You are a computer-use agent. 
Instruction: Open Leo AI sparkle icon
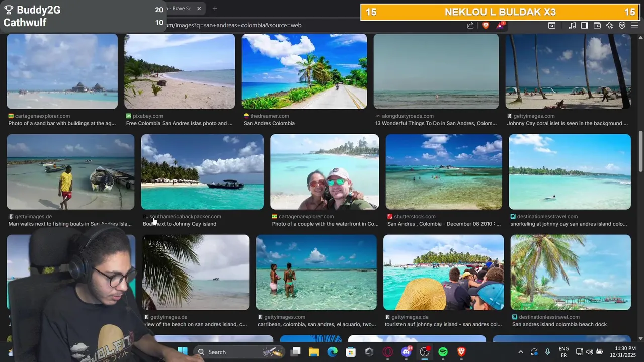point(609,25)
